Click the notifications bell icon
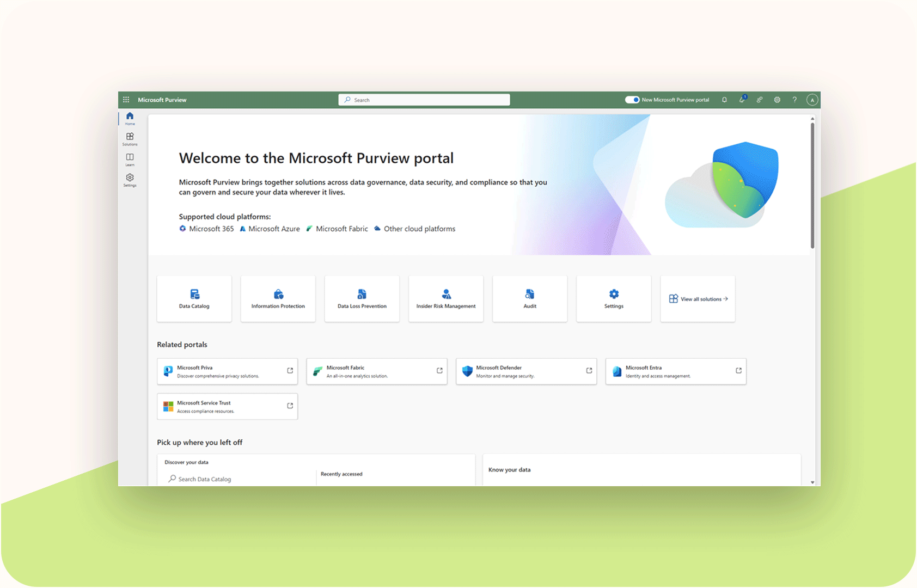The image size is (917, 588). (724, 100)
